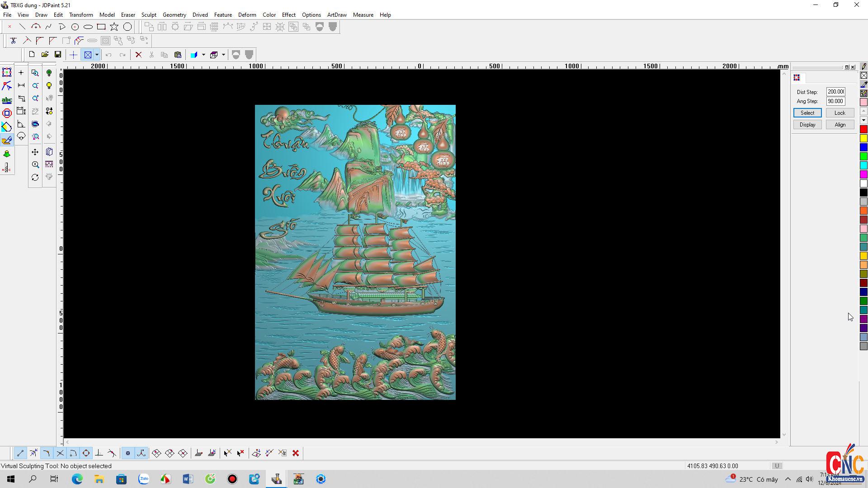This screenshot has height=488, width=868.
Task: Select the ellipse drawing tool
Action: 88,27
